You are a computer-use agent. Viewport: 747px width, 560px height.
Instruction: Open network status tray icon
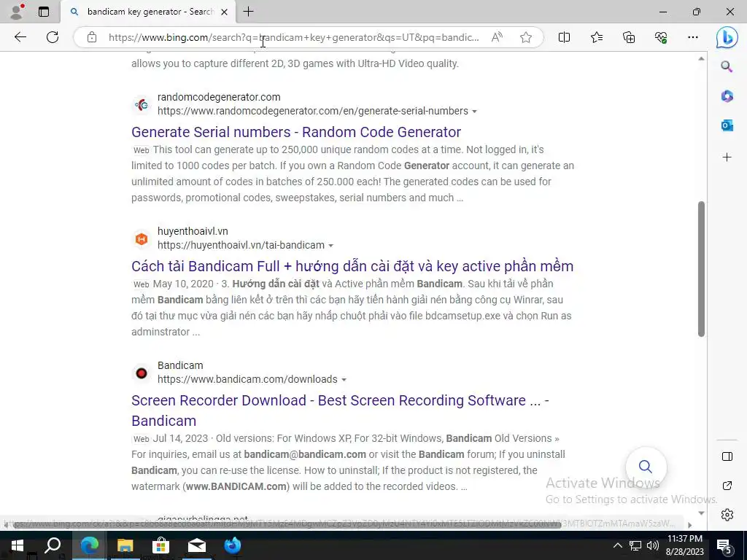click(635, 545)
